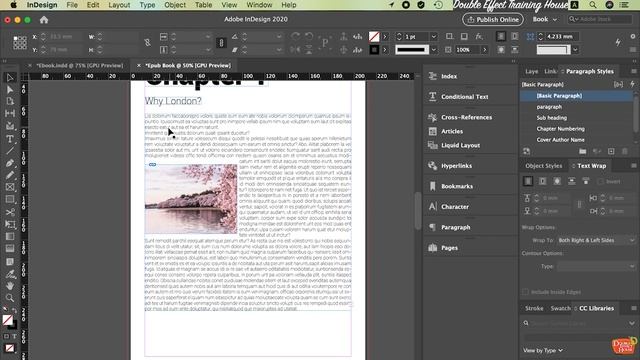Screen dimensions: 640x360
Task: Expand the View by Type dropdown
Action: coord(543,350)
